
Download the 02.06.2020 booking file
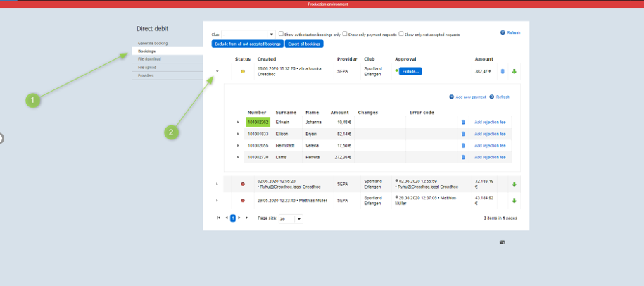click(x=514, y=185)
